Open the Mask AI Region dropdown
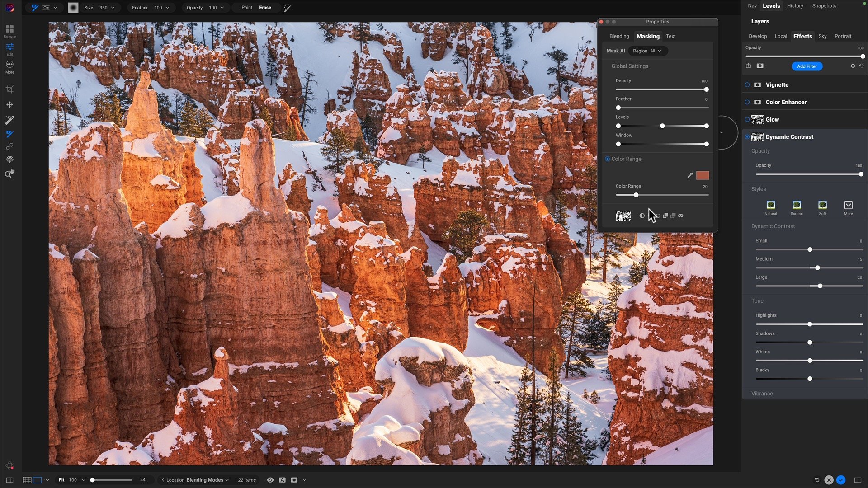The height and width of the screenshot is (488, 868). coord(648,51)
